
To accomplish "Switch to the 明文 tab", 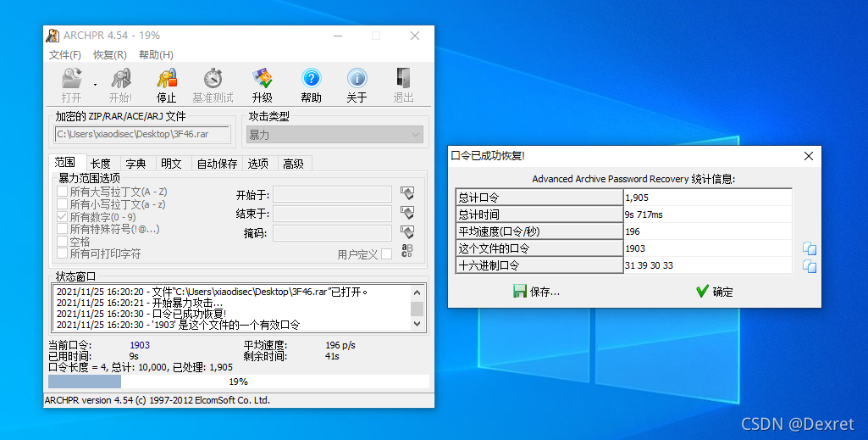I will point(171,164).
